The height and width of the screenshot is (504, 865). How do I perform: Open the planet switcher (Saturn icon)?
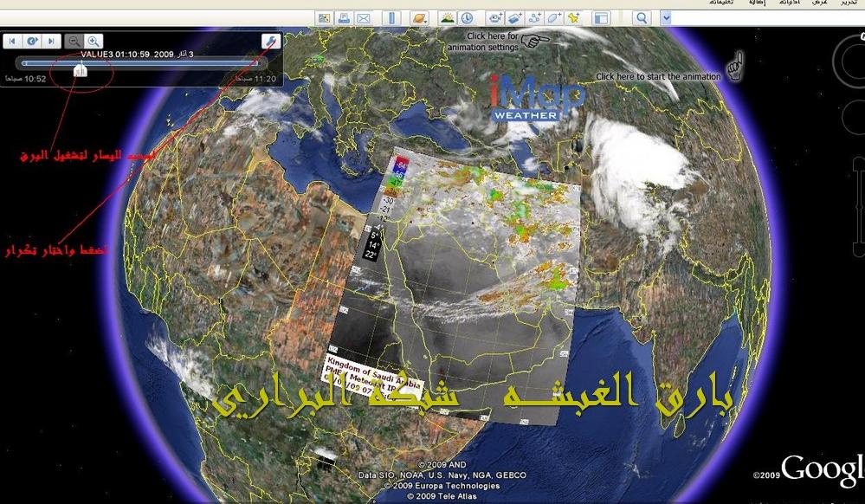click(x=420, y=18)
